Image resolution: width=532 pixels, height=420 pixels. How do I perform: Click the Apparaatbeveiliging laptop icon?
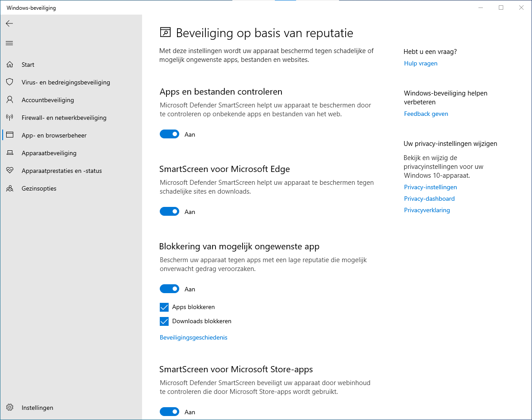[10, 153]
